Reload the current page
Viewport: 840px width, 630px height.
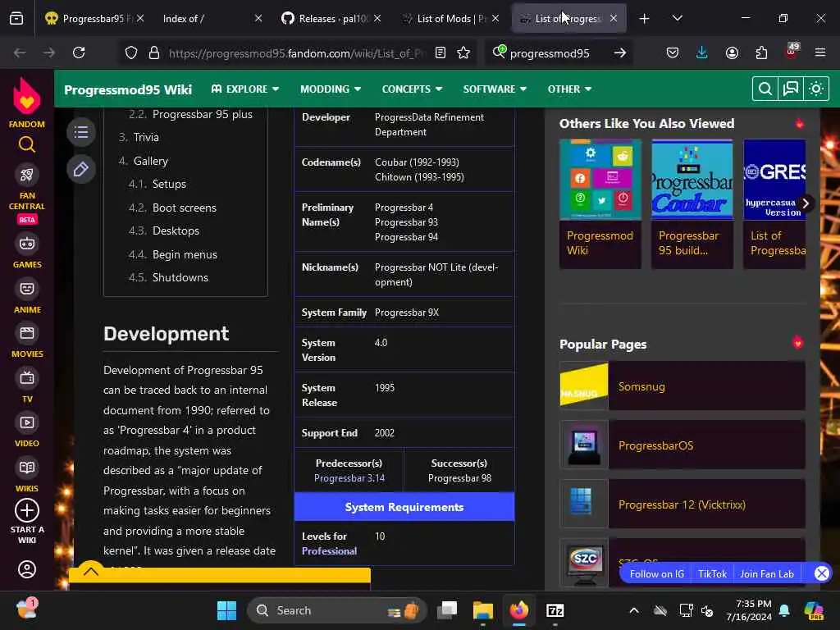(x=79, y=52)
